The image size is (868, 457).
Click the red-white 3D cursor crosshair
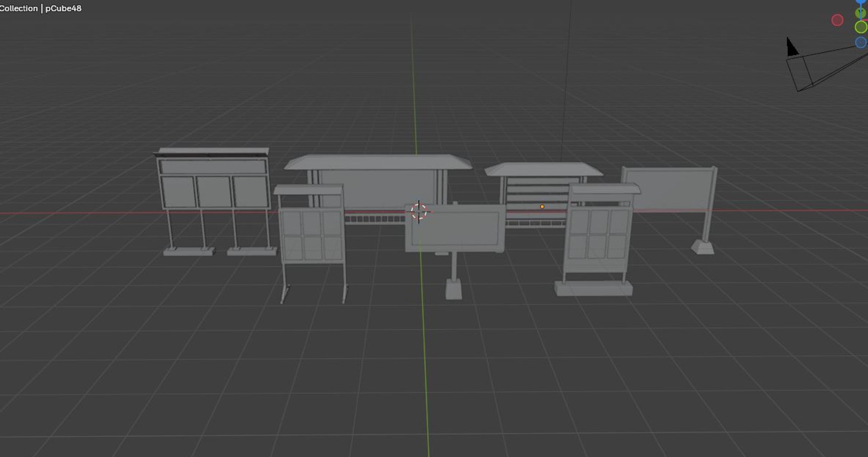point(419,212)
